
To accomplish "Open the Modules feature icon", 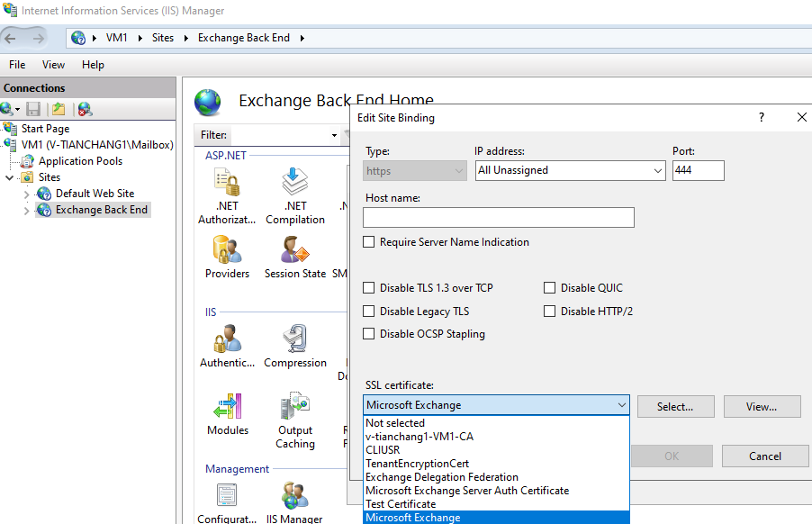I will coord(228,406).
